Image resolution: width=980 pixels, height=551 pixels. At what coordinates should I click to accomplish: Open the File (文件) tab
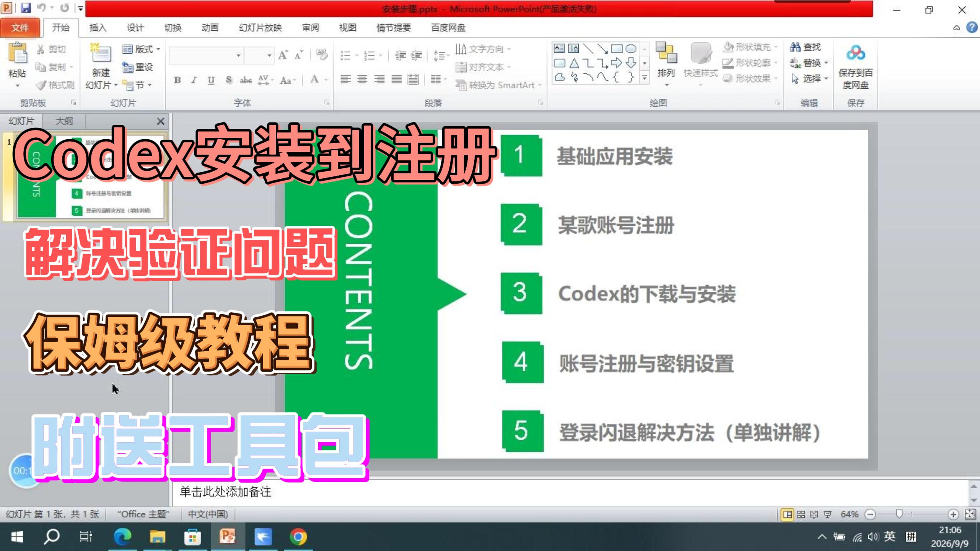(x=20, y=28)
